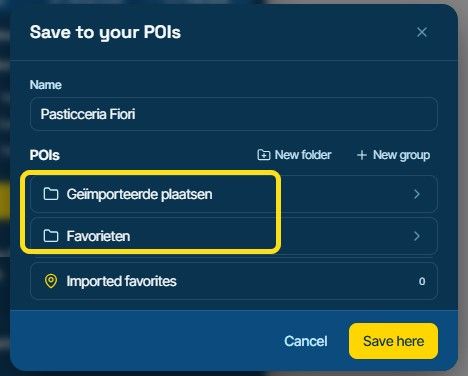The height and width of the screenshot is (376, 468).
Task: Click the Imported favorites count of 0
Action: (422, 281)
